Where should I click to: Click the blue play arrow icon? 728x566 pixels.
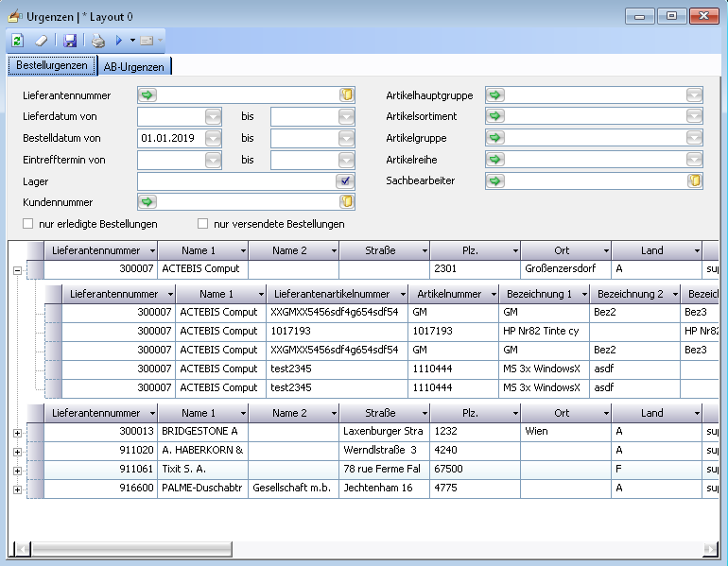click(x=119, y=41)
